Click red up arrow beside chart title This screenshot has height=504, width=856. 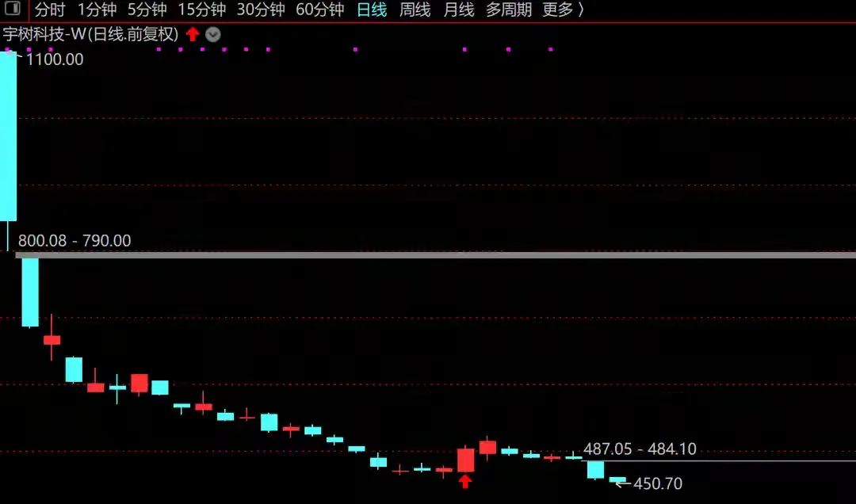[192, 34]
